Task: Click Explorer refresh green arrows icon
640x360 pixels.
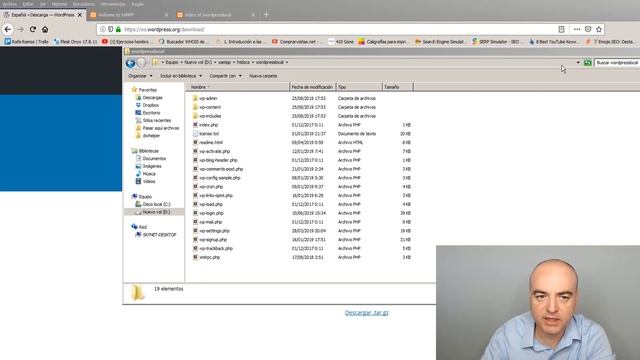Action: pyautogui.click(x=588, y=62)
